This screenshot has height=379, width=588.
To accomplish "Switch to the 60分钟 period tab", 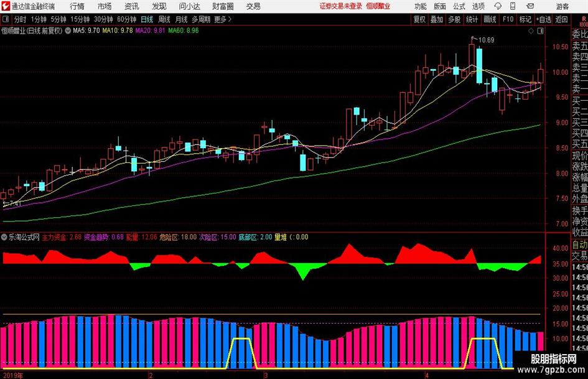I will click(x=127, y=19).
